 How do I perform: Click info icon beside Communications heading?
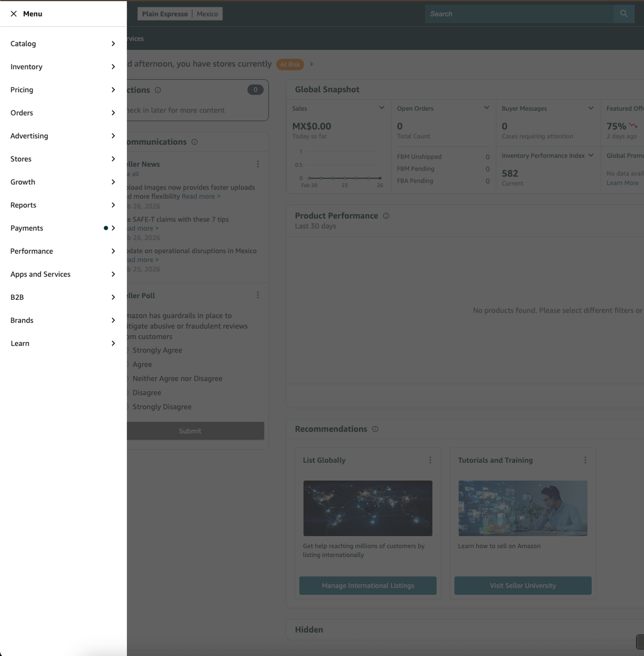pyautogui.click(x=195, y=142)
